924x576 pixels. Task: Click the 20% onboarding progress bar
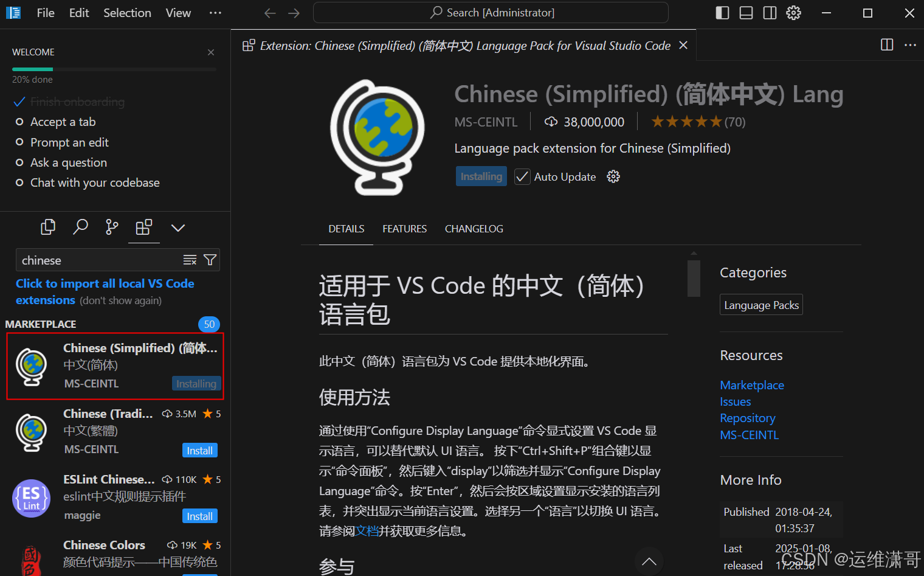pyautogui.click(x=114, y=69)
